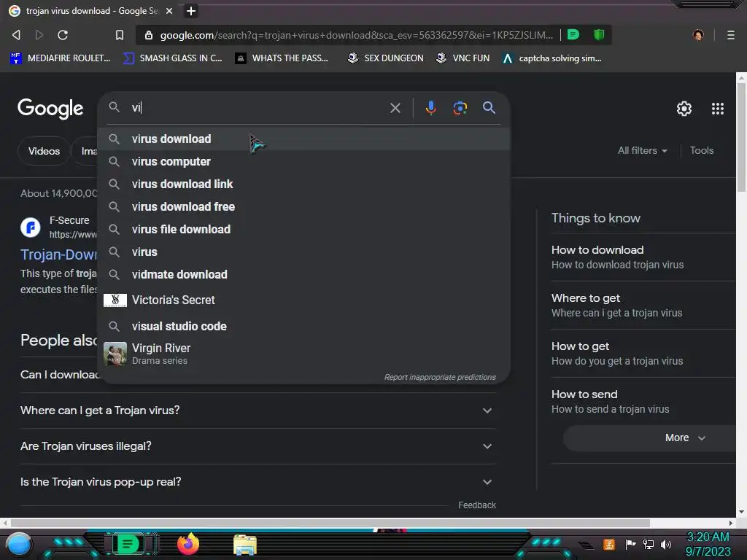747x560 pixels.
Task: Click the orange tray application icon
Action: point(609,544)
